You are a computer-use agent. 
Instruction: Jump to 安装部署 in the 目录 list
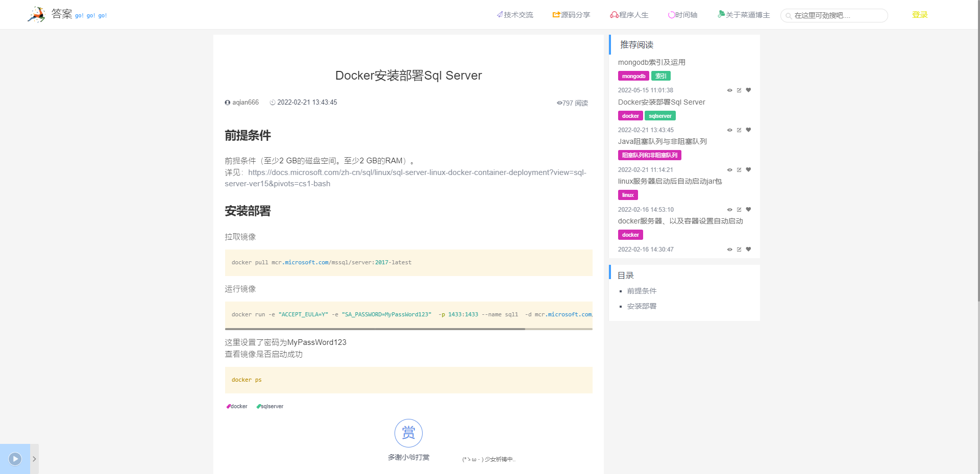click(642, 306)
